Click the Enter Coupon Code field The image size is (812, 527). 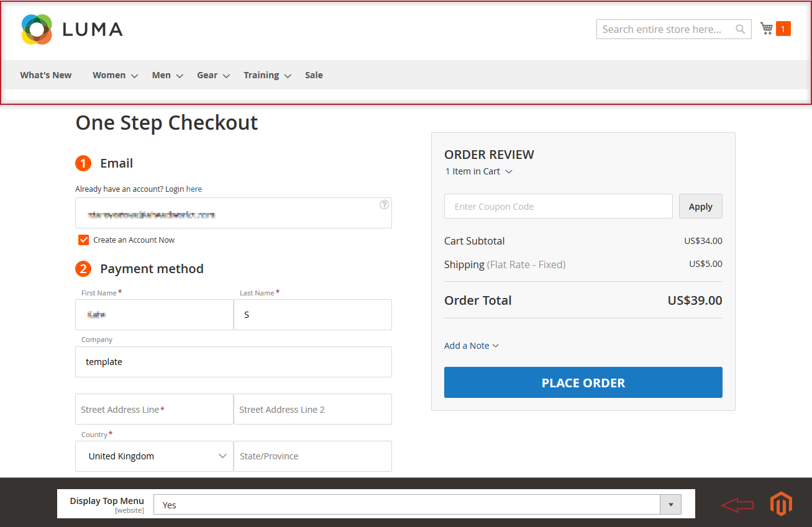click(x=559, y=206)
